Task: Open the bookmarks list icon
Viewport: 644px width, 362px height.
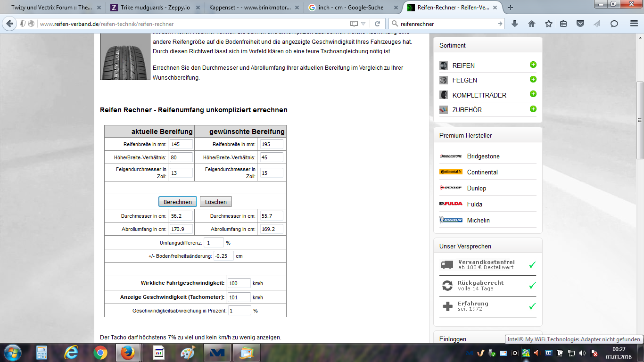Action: 564,24
